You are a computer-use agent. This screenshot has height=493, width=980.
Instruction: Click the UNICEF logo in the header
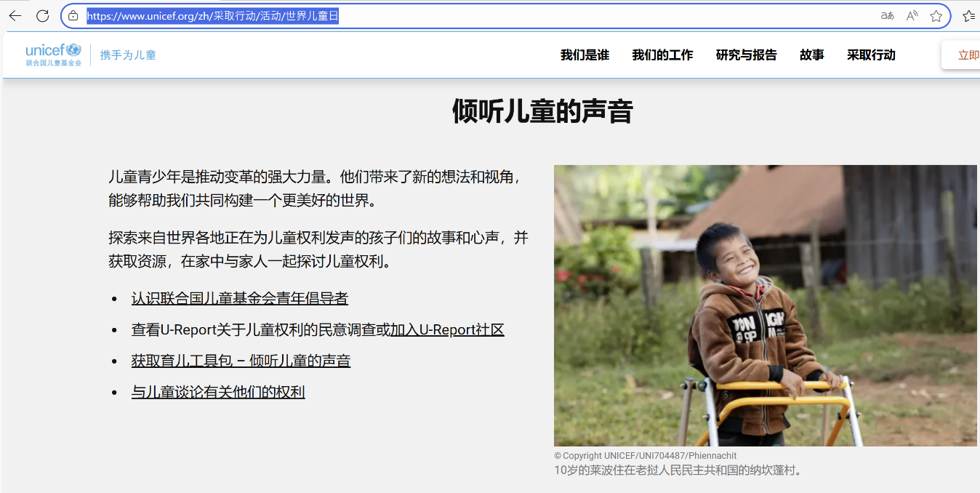click(54, 55)
